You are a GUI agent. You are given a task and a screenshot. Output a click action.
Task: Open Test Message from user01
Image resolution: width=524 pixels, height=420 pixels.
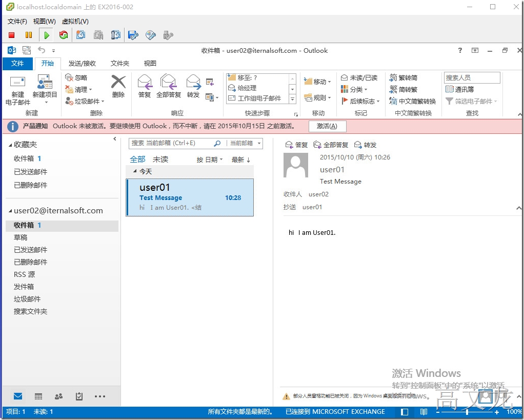coord(190,197)
